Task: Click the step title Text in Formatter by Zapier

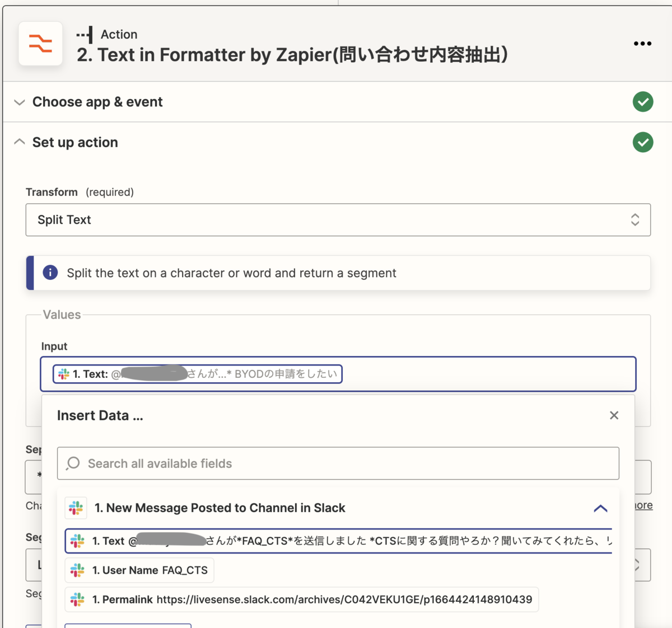Action: [292, 55]
